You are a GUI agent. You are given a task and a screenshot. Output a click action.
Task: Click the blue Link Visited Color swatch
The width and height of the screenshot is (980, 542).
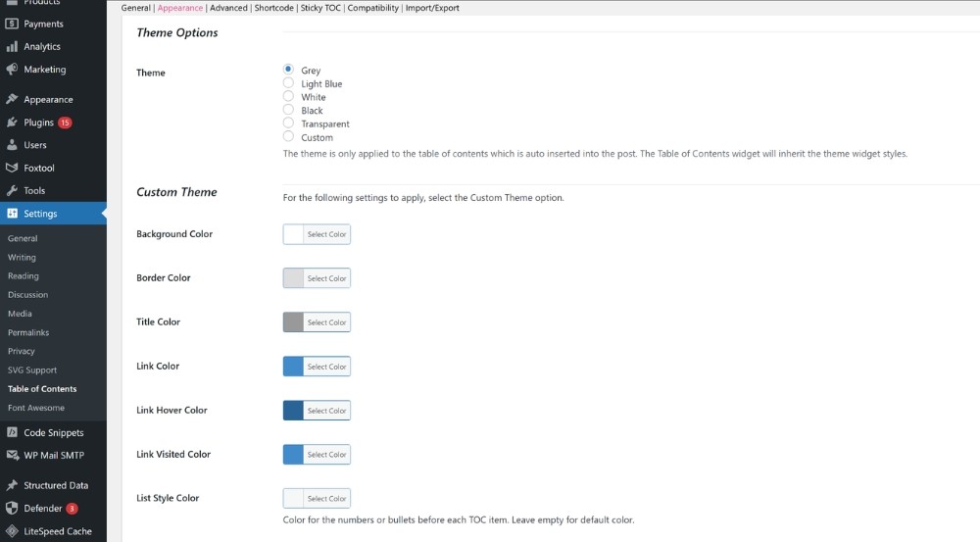click(293, 455)
